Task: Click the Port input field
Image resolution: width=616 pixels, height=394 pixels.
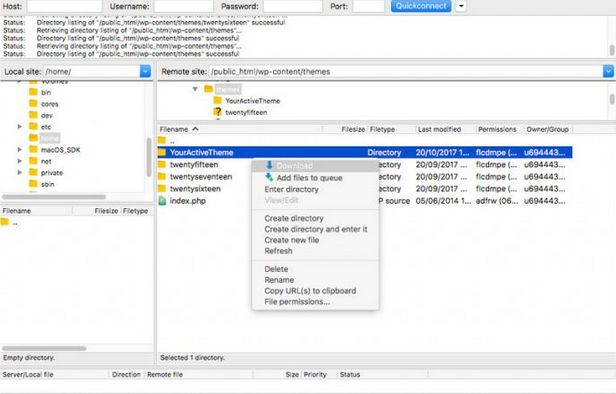Action: (x=368, y=6)
